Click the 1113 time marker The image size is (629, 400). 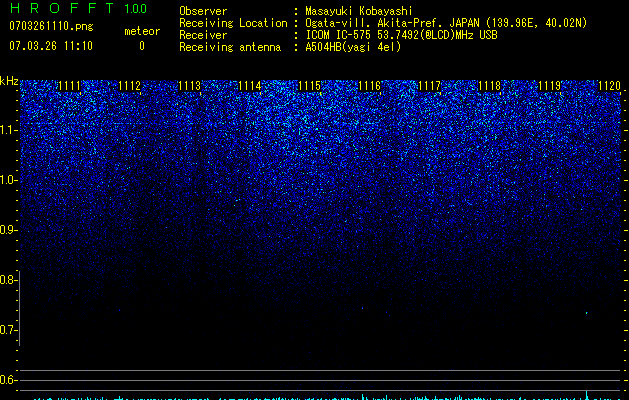(189, 86)
